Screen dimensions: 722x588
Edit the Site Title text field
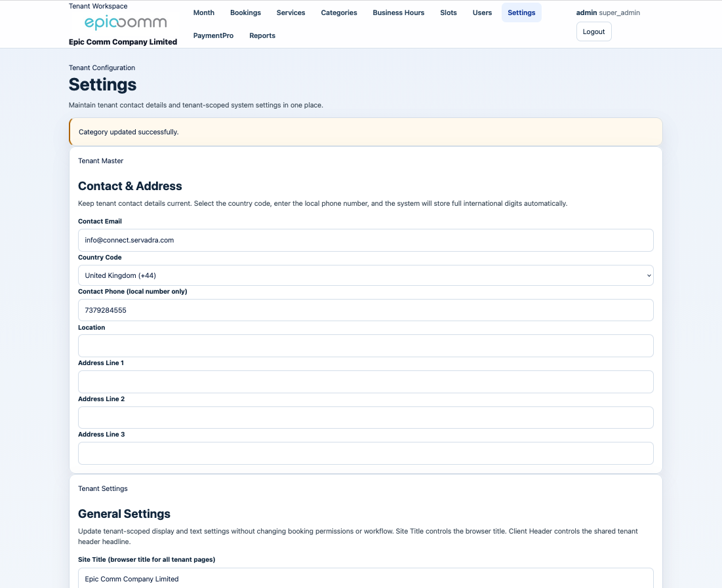[x=365, y=578]
